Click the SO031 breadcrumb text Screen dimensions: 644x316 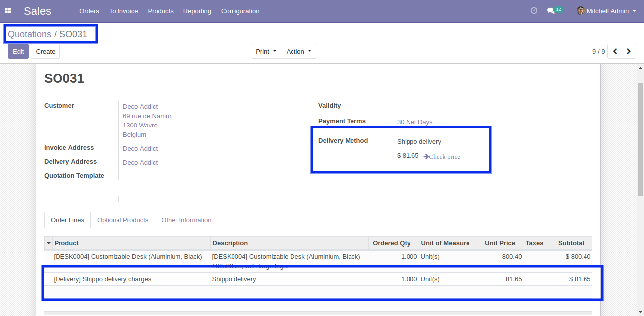(73, 34)
